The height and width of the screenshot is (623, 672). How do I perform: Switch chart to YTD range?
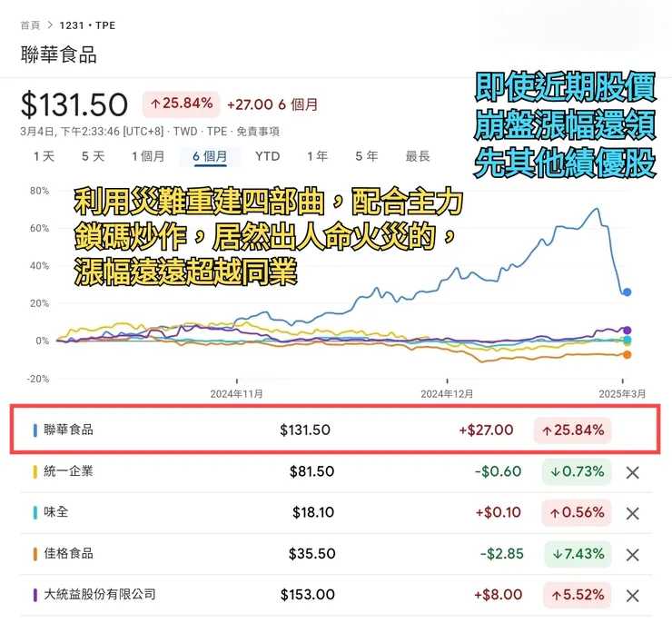point(267,156)
